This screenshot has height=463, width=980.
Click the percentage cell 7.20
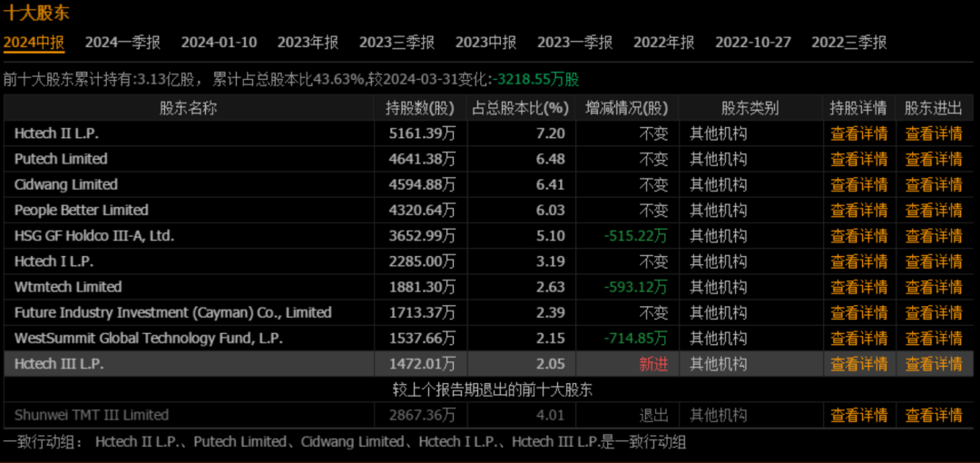[x=550, y=133]
